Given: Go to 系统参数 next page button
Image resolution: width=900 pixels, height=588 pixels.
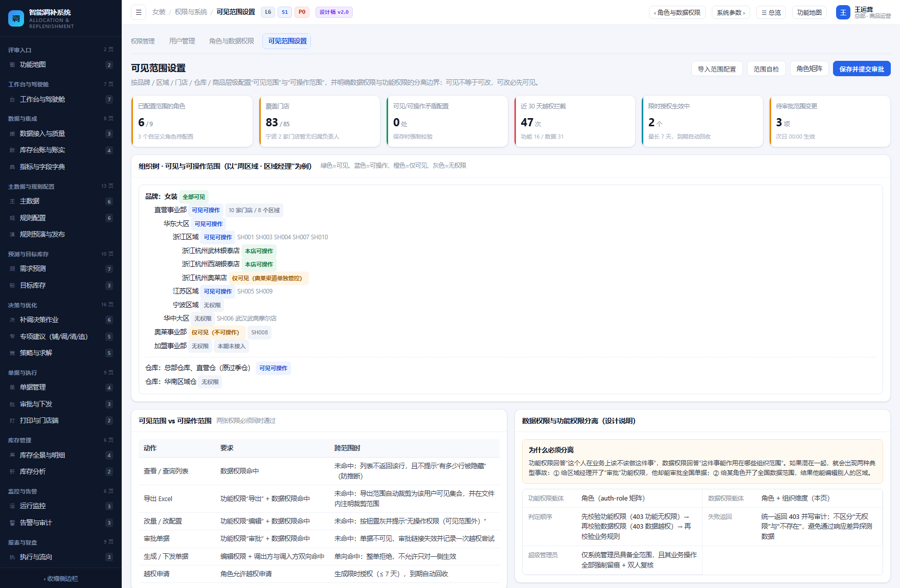Looking at the screenshot, I should pyautogui.click(x=731, y=12).
